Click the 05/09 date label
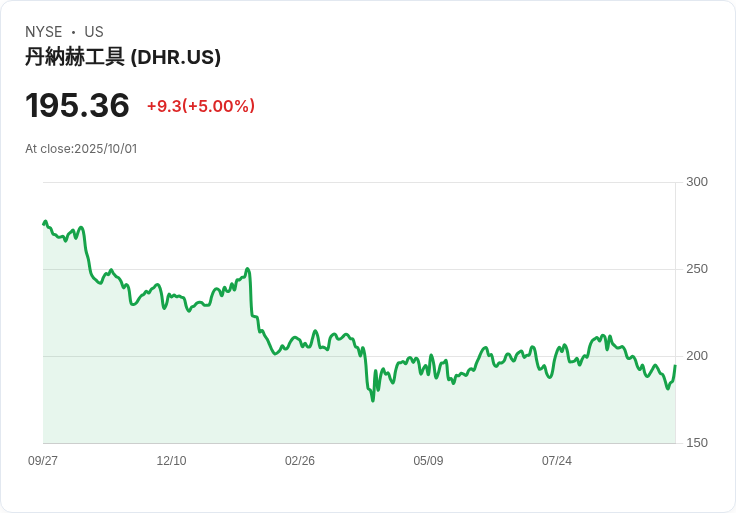This screenshot has height=513, width=736. tap(428, 461)
